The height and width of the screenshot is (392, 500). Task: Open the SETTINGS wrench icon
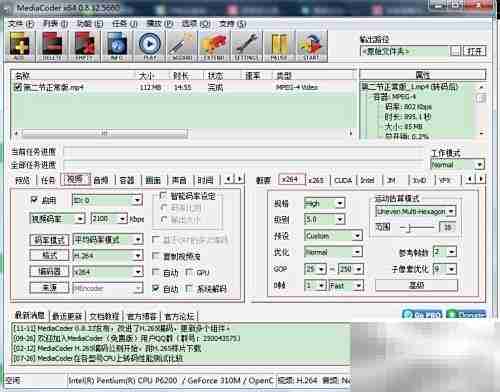(x=247, y=46)
